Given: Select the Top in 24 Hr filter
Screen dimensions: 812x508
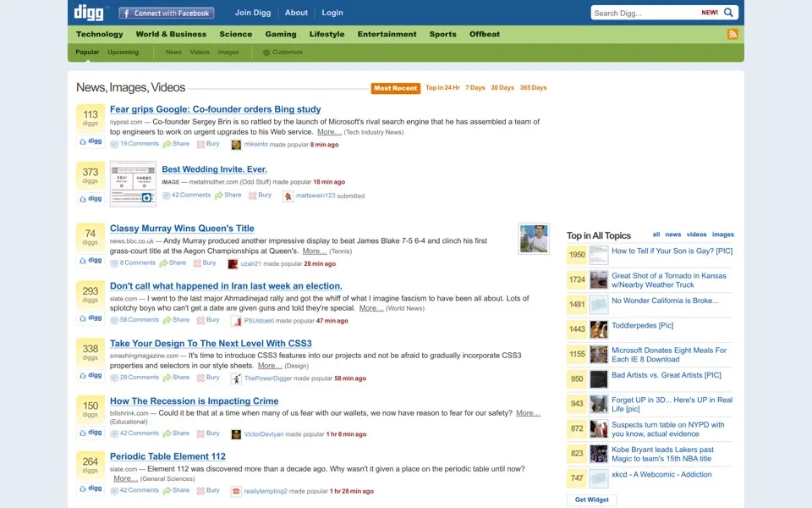Looking at the screenshot, I should pyautogui.click(x=442, y=88).
